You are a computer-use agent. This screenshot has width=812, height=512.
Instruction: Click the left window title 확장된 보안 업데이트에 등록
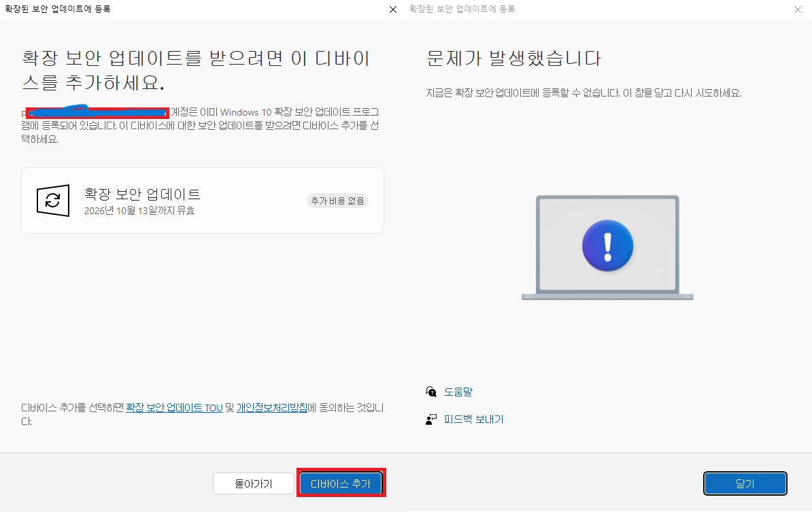[58, 9]
